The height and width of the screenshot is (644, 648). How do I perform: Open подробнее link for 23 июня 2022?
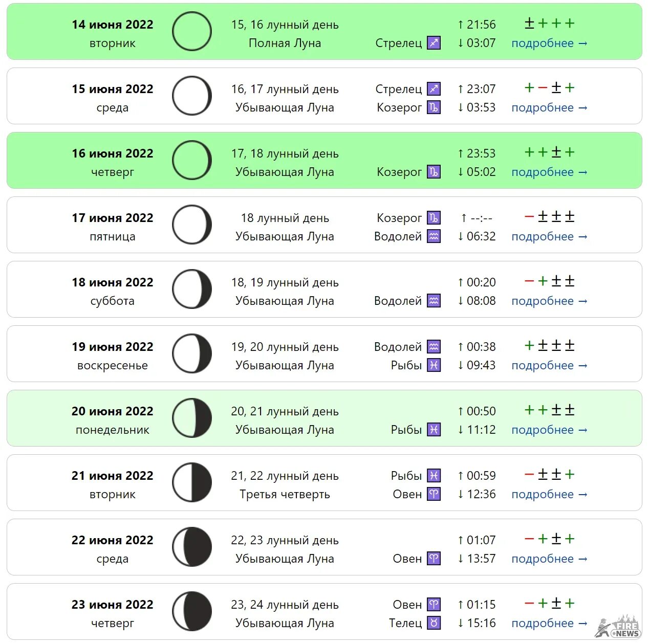(x=549, y=624)
